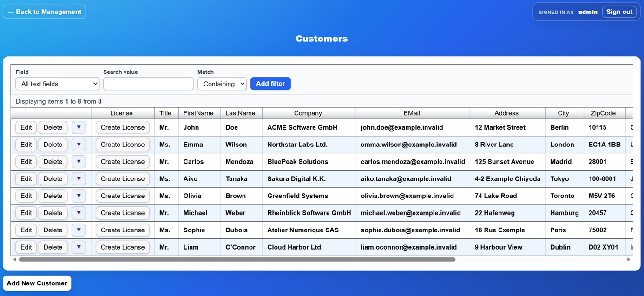Edit the John Doe customer
Screen dimensions: 644x296
coord(26,127)
